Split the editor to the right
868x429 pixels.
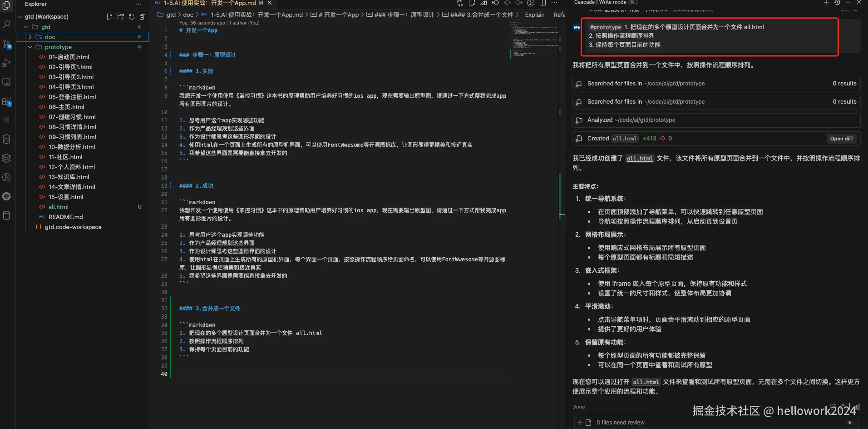[542, 3]
